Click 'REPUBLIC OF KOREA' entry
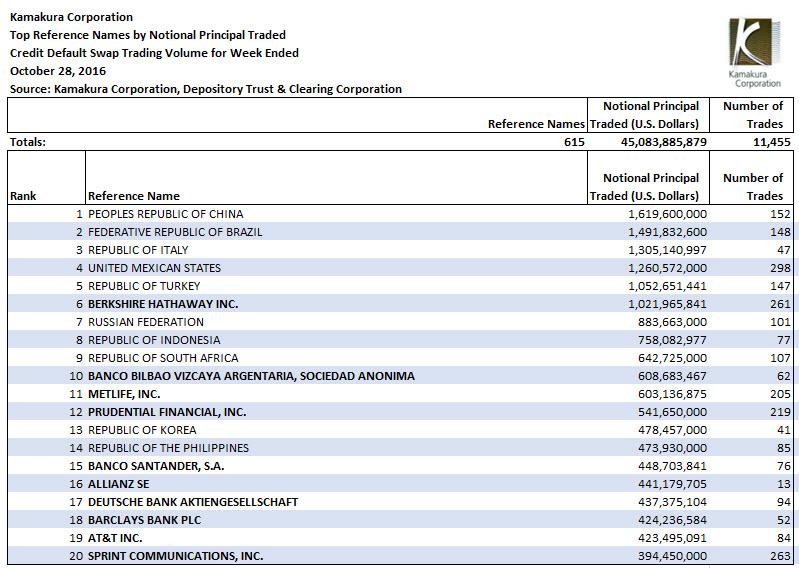This screenshot has height=568, width=799. click(142, 430)
